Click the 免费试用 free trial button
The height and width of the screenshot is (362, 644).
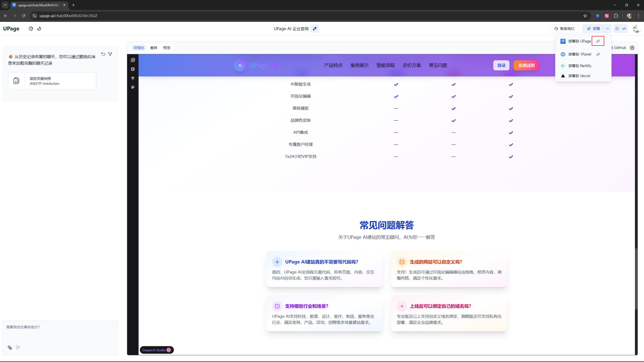527,65
